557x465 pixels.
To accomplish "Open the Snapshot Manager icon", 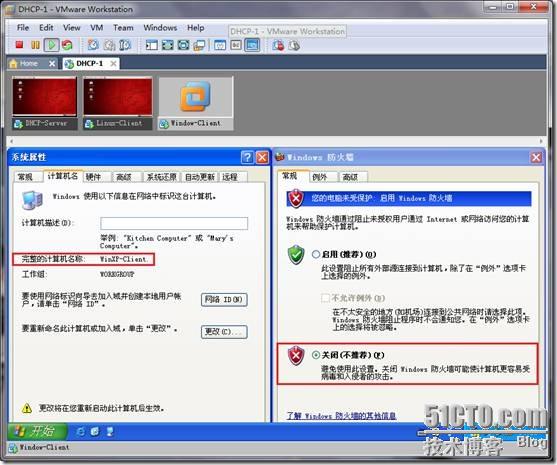I will tap(125, 45).
